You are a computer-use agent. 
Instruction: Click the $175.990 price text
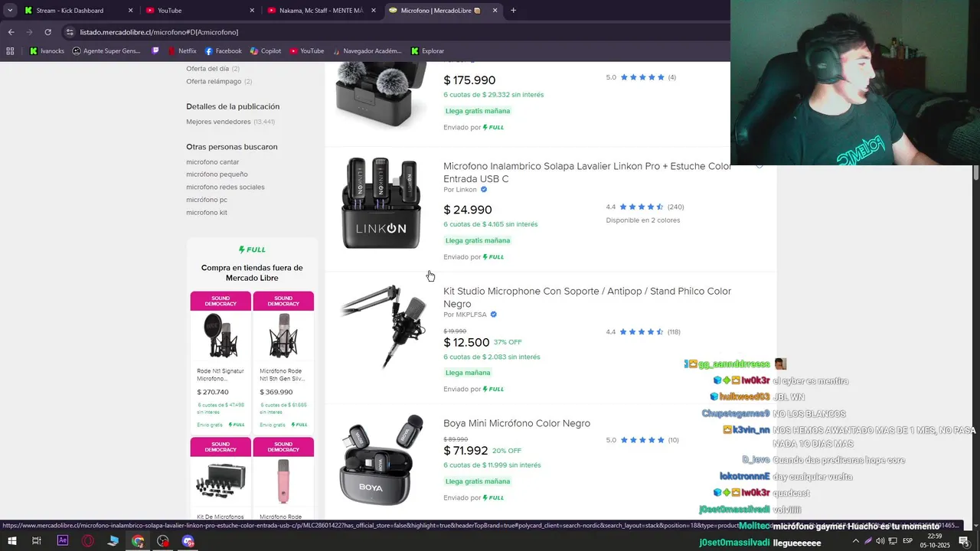469,80
